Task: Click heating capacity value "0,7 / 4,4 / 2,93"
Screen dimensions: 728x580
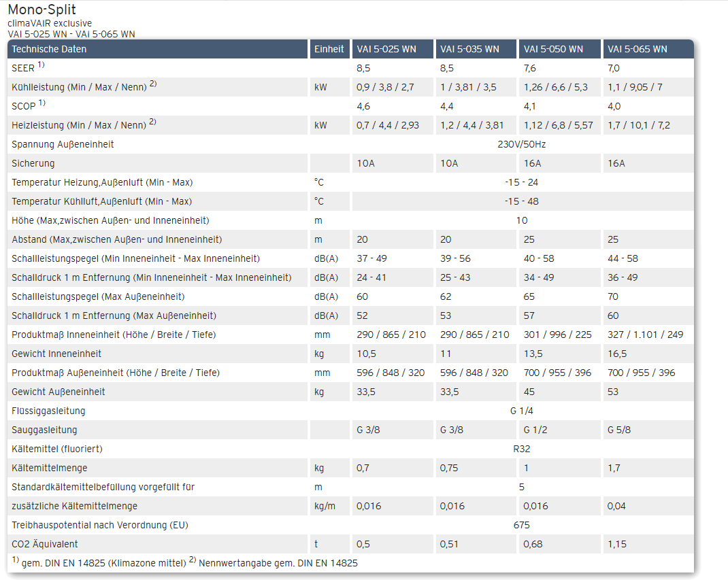Action: [388, 125]
